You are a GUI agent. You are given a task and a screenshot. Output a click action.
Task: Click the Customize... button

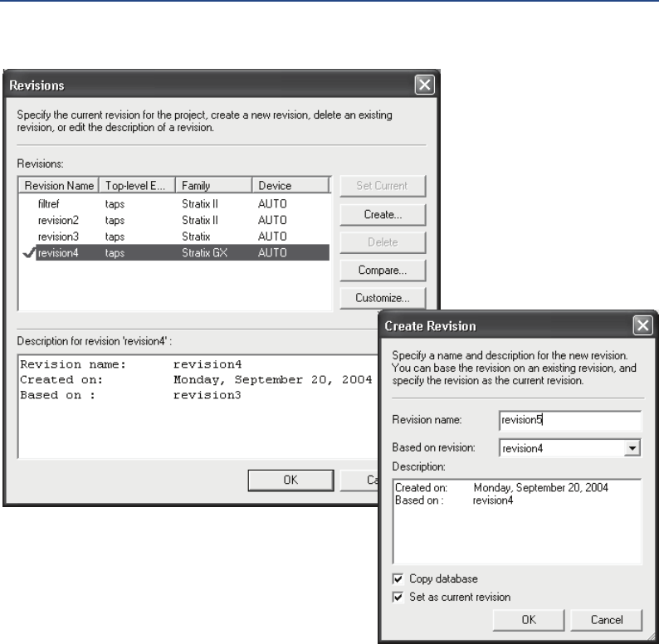pyautogui.click(x=381, y=298)
